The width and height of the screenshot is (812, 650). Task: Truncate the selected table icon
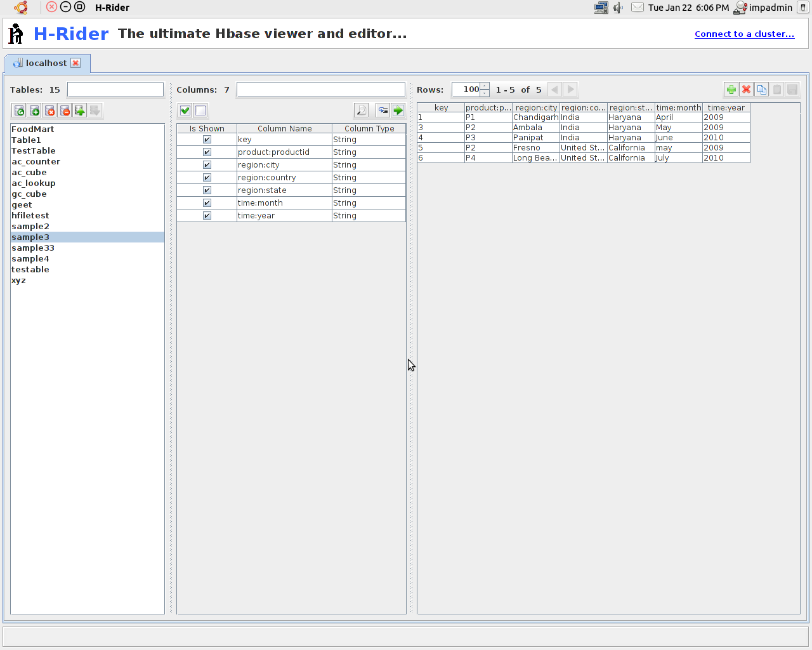pyautogui.click(x=65, y=110)
